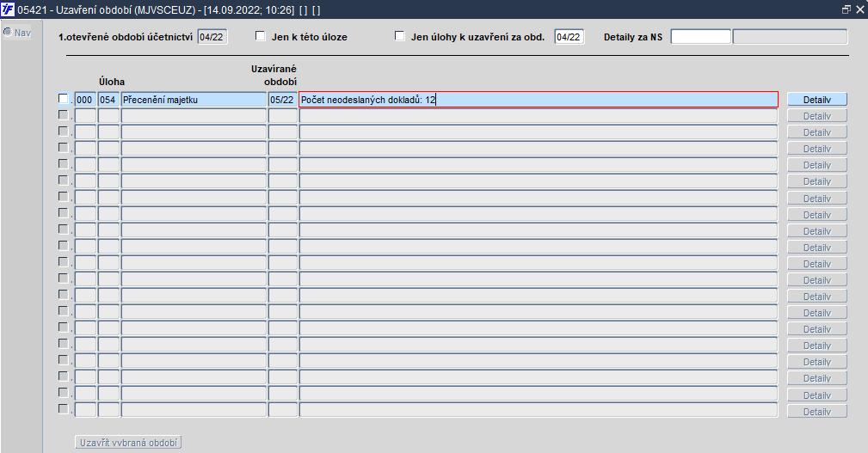Viewport: 868px width, 453px height.
Task: Select the Nav radio button
Action: click(8, 32)
